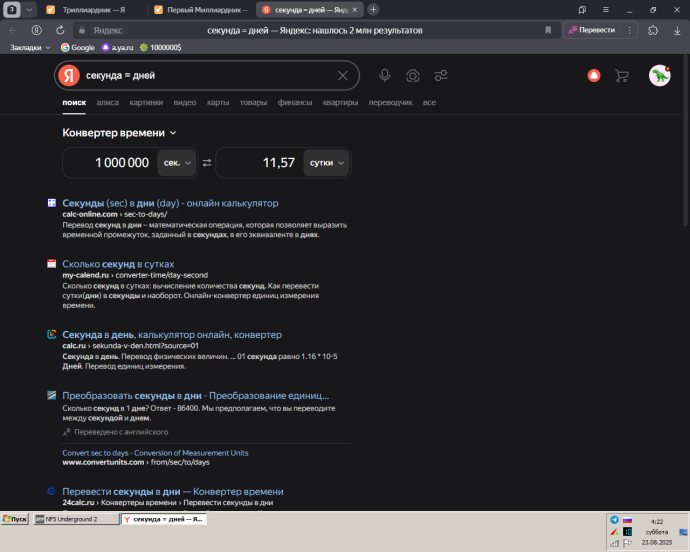
Task: Open 1000000$ bookmark
Action: coord(161,48)
